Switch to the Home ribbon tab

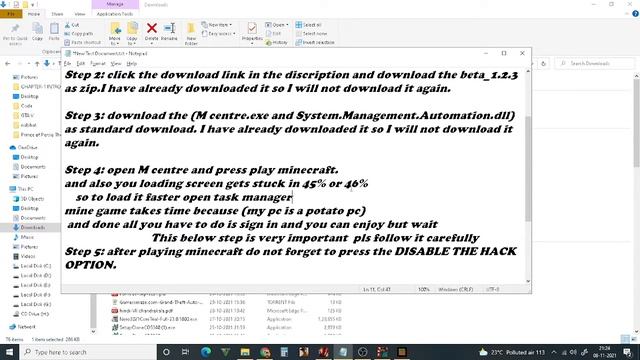click(34, 14)
